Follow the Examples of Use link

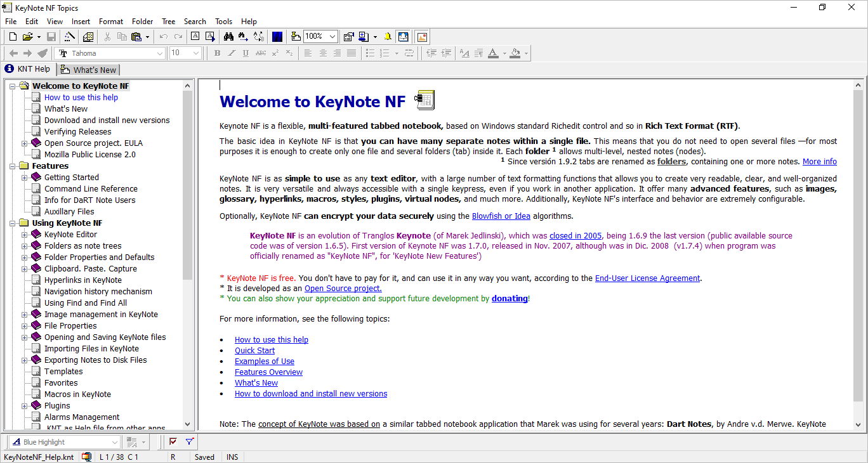click(265, 362)
